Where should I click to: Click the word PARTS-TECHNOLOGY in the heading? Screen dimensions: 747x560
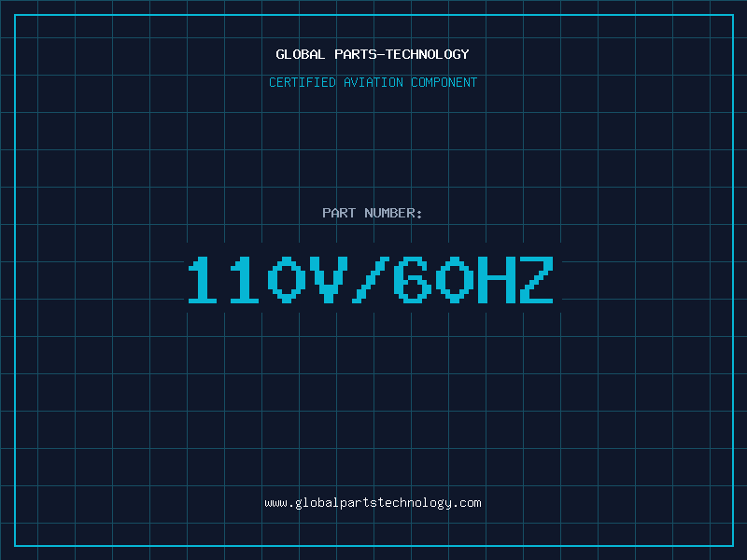[x=402, y=54]
